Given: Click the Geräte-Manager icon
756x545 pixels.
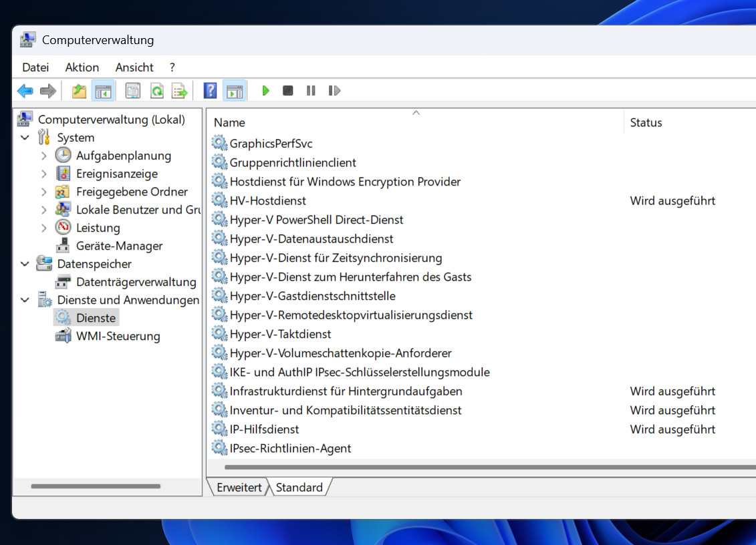Looking at the screenshot, I should [x=63, y=246].
